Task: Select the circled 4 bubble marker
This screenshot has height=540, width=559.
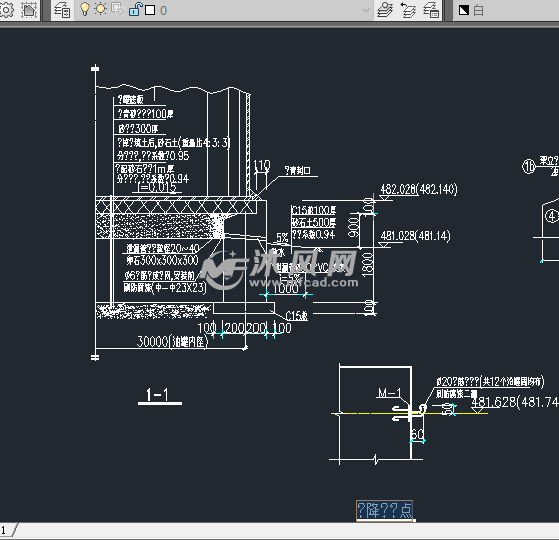Action: point(552,216)
